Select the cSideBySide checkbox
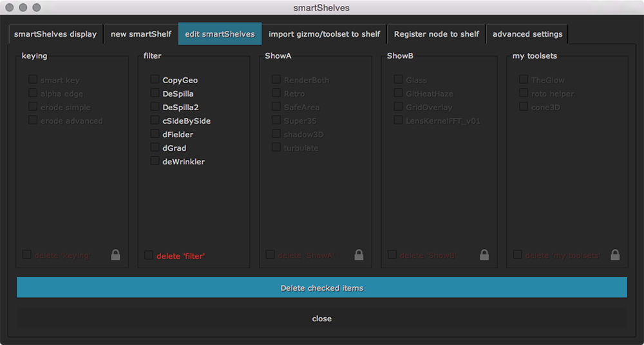The height and width of the screenshot is (345, 644). pos(155,121)
